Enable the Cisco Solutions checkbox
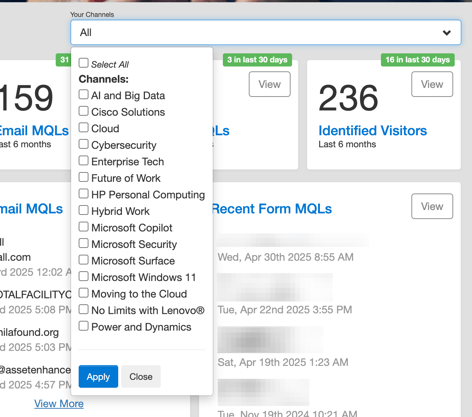 pyautogui.click(x=83, y=111)
